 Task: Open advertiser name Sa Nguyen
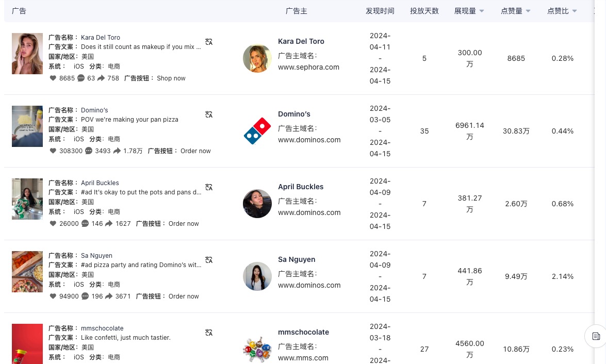[297, 259]
